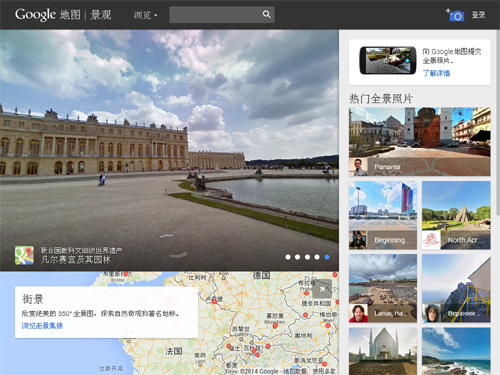The width and height of the screenshot is (500, 375).
Task: Select the fifth blue carousel dot
Action: [x=327, y=257]
